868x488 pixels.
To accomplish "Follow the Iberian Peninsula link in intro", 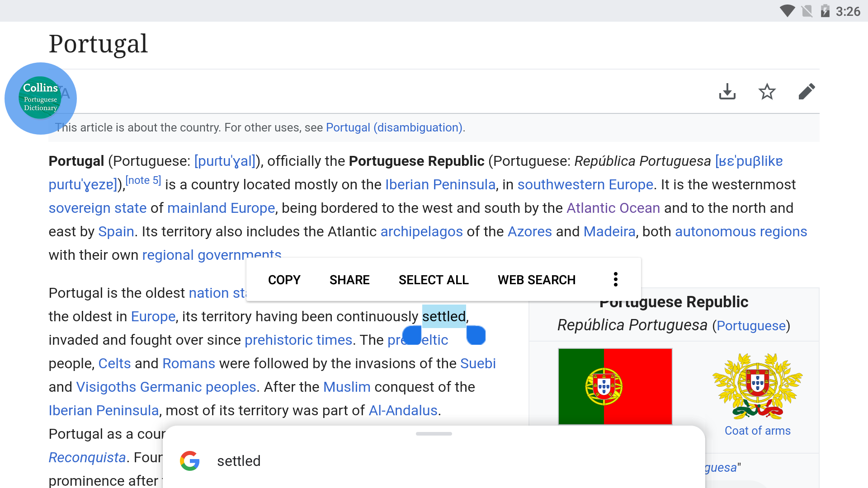I will [x=440, y=184].
